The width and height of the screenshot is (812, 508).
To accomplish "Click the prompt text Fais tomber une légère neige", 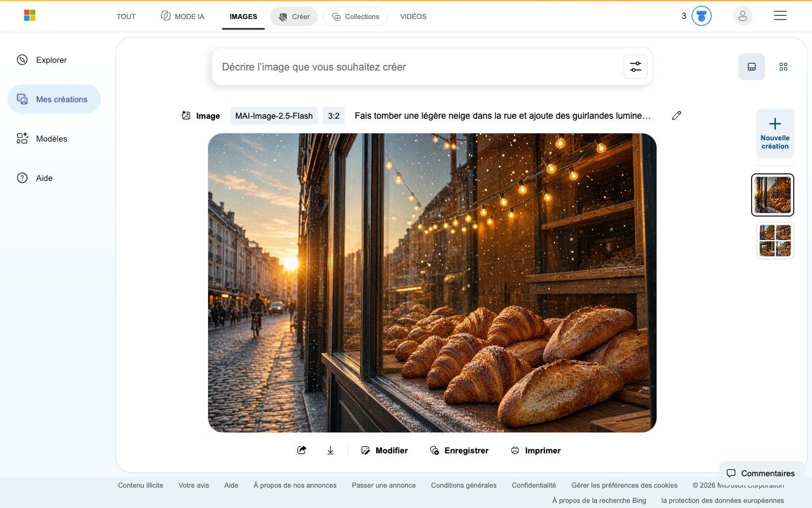I will 502,116.
